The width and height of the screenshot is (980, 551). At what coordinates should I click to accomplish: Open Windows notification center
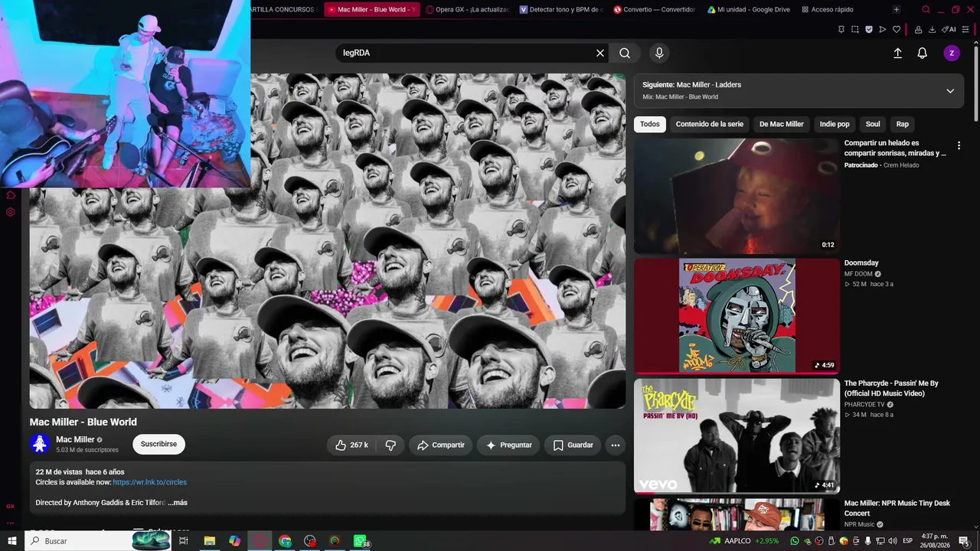[964, 541]
